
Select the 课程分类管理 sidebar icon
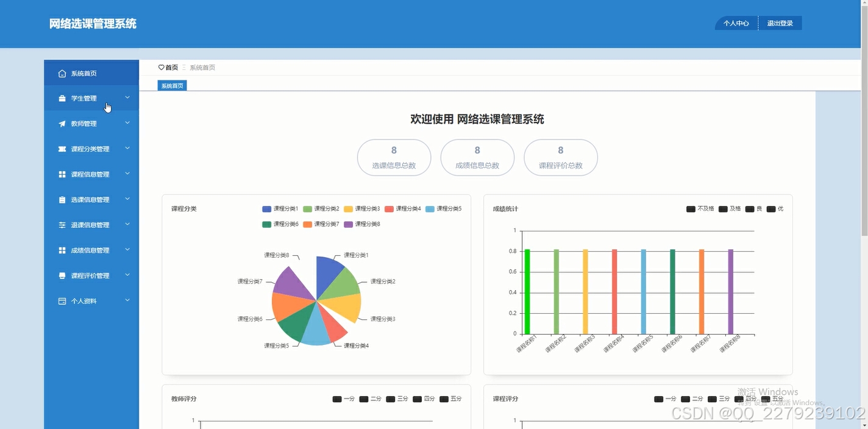pos(61,149)
